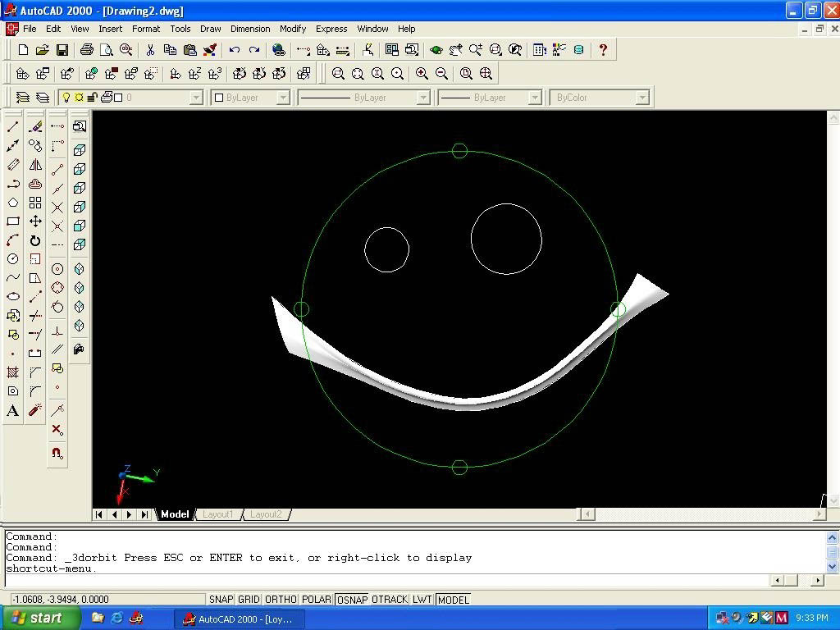840x630 pixels.
Task: Open the ByLayer linetype dropdown
Action: (x=423, y=98)
